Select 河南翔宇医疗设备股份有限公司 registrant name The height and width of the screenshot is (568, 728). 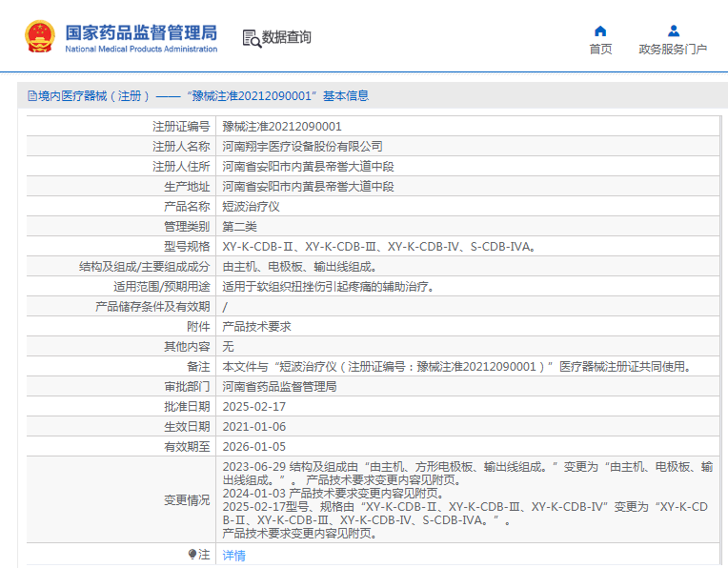click(302, 147)
